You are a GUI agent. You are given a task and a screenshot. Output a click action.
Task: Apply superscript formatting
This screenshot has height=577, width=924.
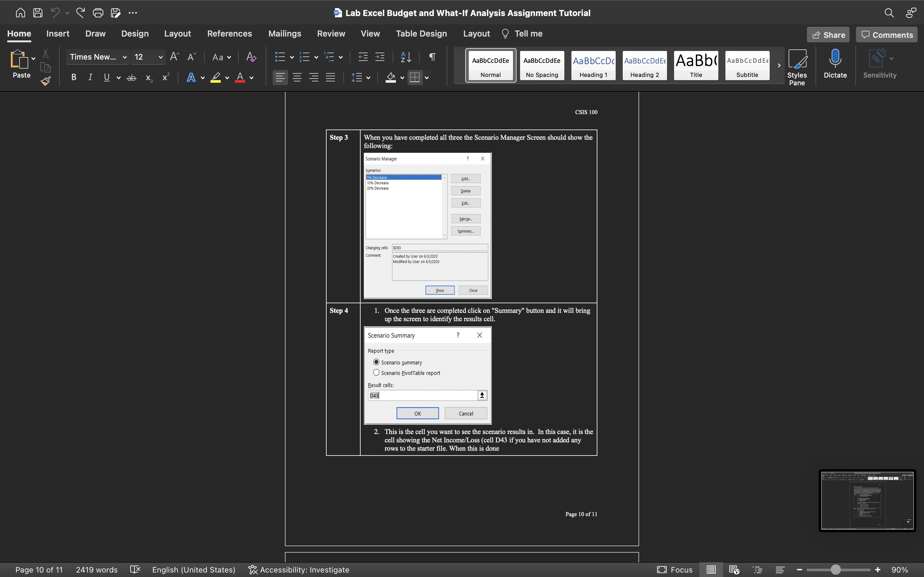pos(165,78)
